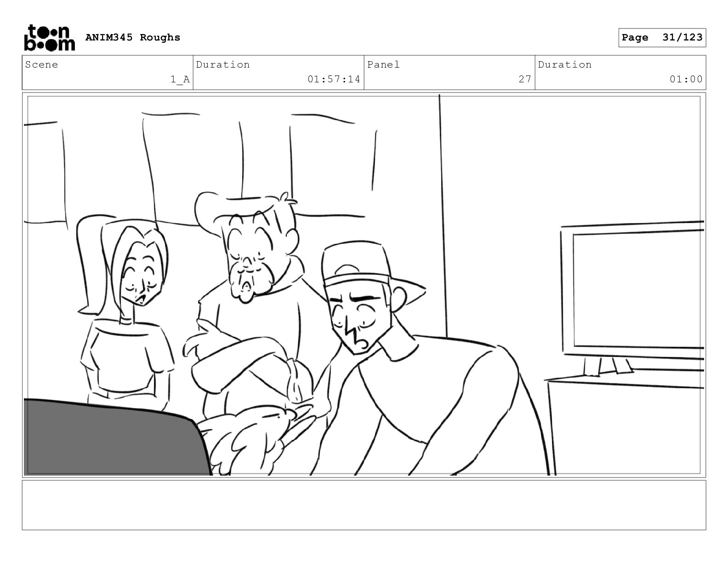Click the Toon Boom logo
The image size is (728, 563).
[x=49, y=38]
